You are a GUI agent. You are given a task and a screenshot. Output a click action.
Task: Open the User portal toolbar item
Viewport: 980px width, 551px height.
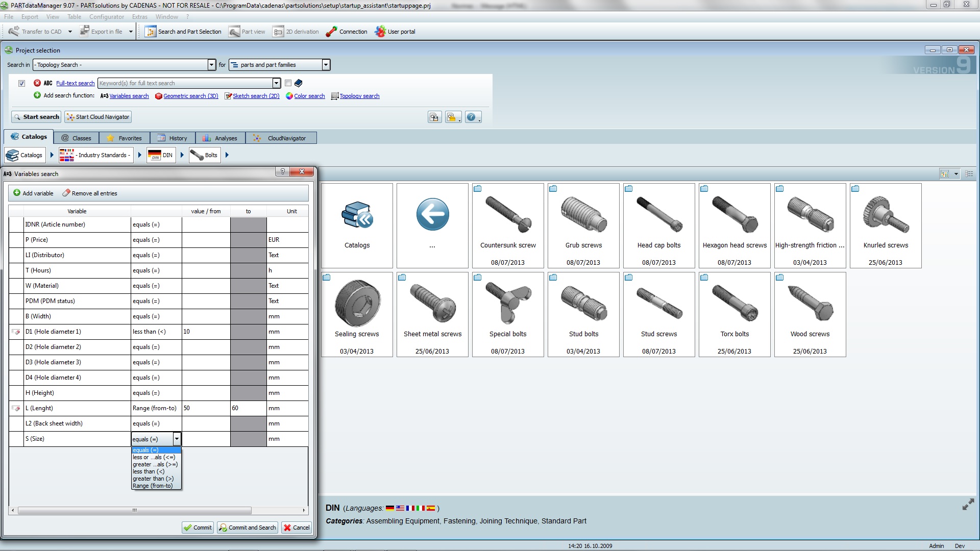pyautogui.click(x=396, y=32)
